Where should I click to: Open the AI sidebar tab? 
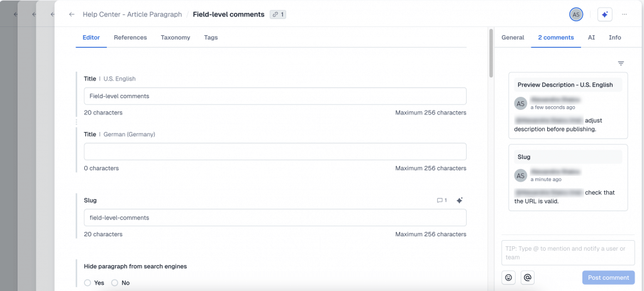point(591,37)
